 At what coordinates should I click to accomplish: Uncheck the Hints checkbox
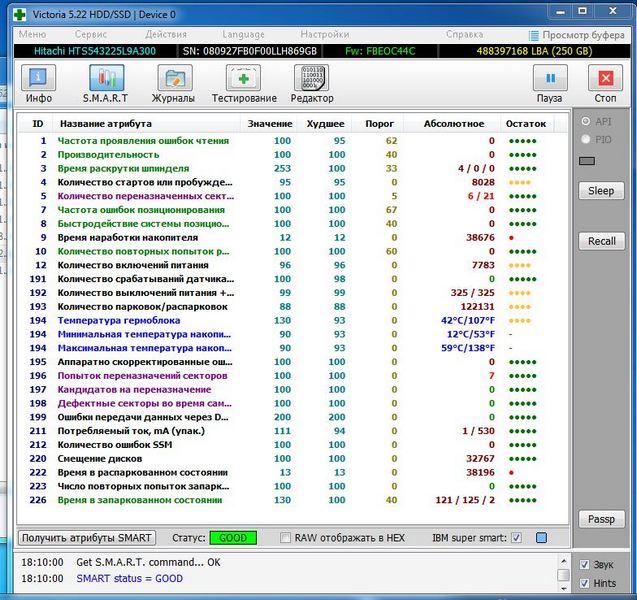point(585,583)
